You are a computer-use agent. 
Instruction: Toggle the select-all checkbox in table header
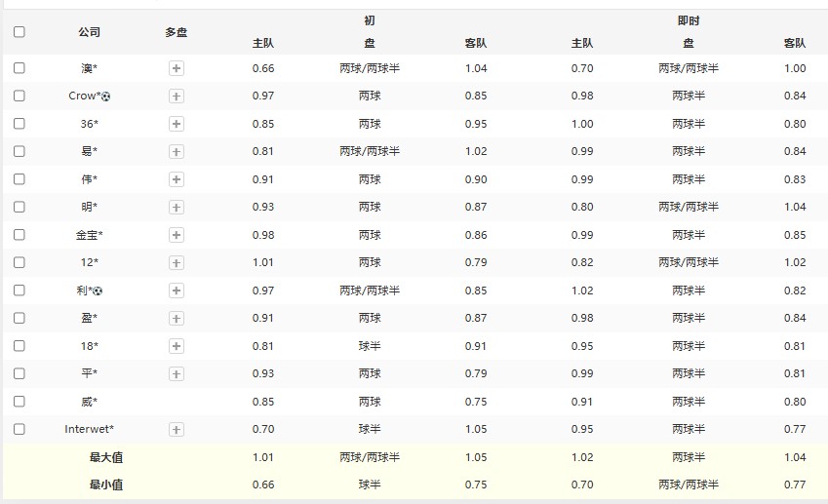click(20, 32)
